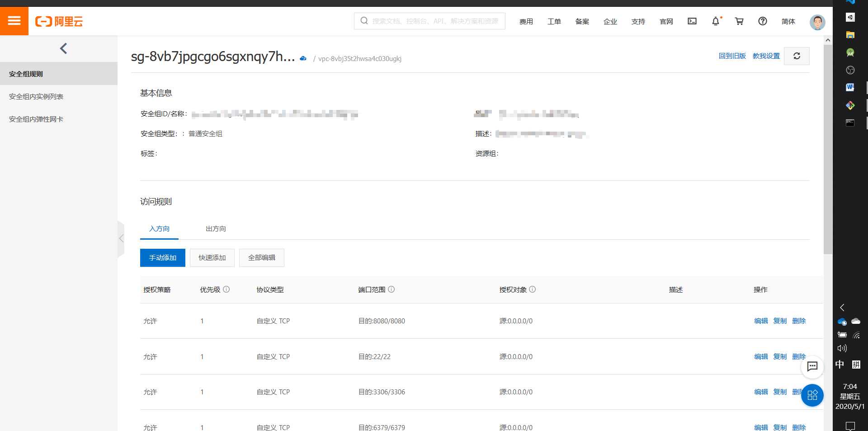
Task: Delete the rule for port 8080/8080
Action: (799, 321)
